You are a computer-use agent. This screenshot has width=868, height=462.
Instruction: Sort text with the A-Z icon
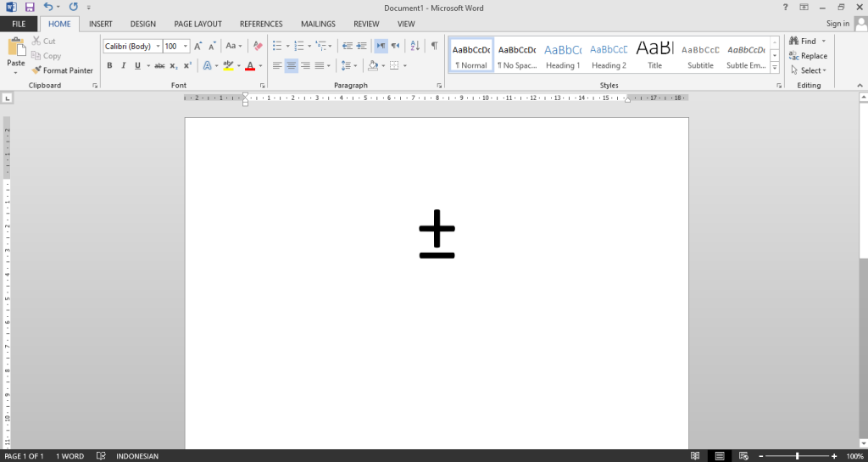[x=415, y=46]
